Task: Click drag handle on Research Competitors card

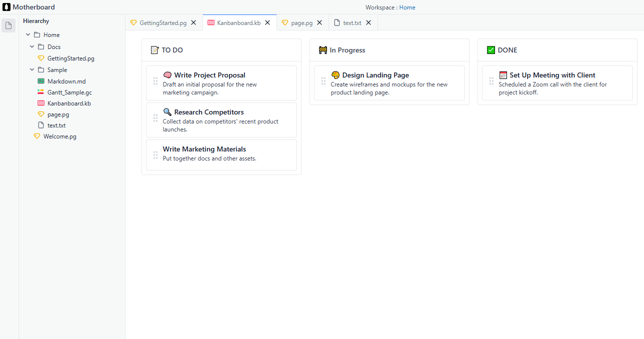Action: (x=155, y=118)
